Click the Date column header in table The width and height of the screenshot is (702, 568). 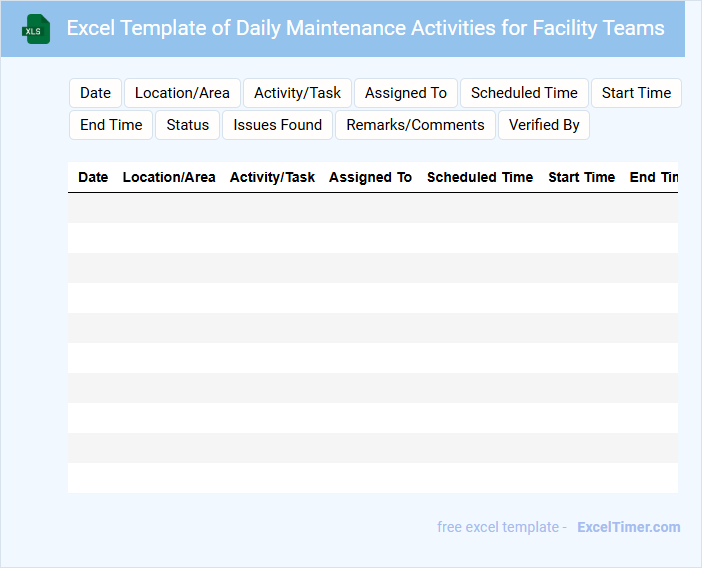pyautogui.click(x=93, y=177)
